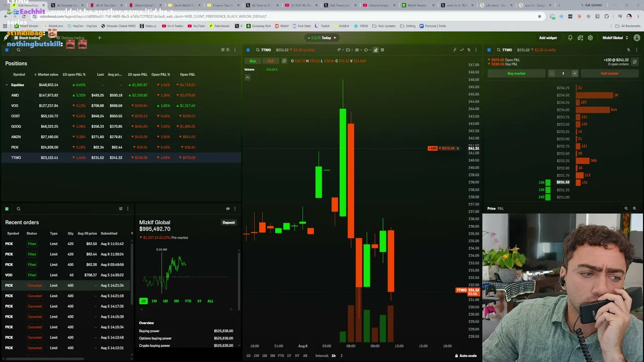Toggle Auto-scale on the TTWO chart
The height and width of the screenshot is (362, 644).
pyautogui.click(x=465, y=355)
